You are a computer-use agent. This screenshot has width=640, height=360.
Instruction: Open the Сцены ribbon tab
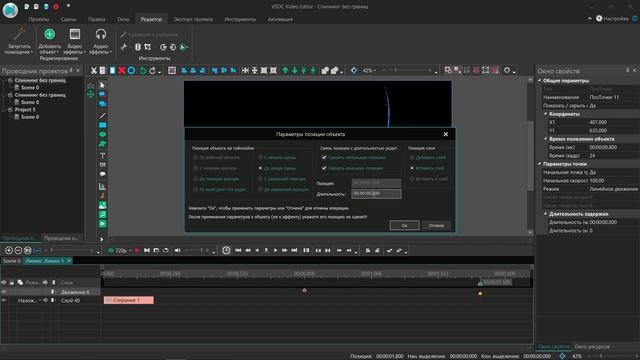[68, 19]
